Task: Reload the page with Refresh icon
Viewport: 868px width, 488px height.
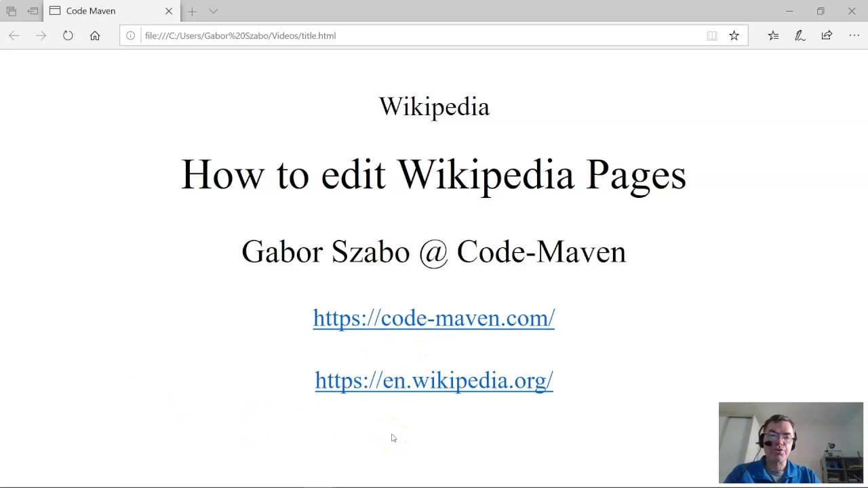Action: 68,35
